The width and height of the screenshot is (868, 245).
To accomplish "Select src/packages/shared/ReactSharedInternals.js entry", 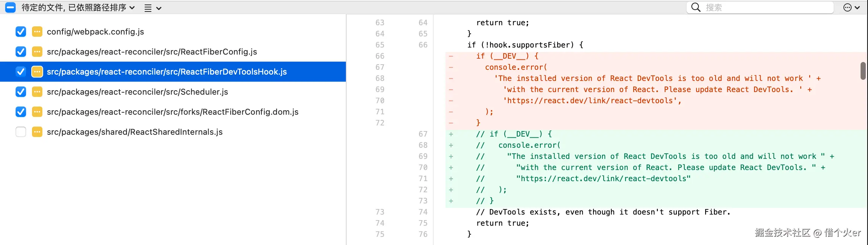I will pyautogui.click(x=135, y=132).
